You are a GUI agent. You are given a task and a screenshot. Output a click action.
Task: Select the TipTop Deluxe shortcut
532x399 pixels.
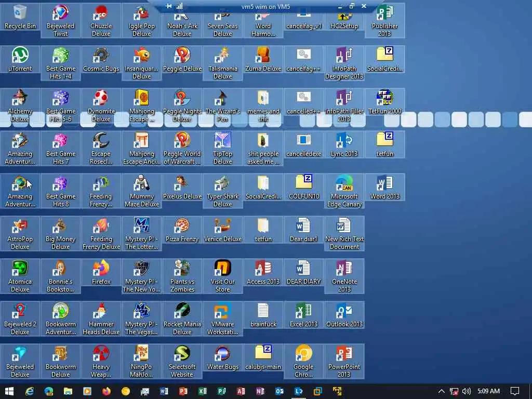[222, 149]
